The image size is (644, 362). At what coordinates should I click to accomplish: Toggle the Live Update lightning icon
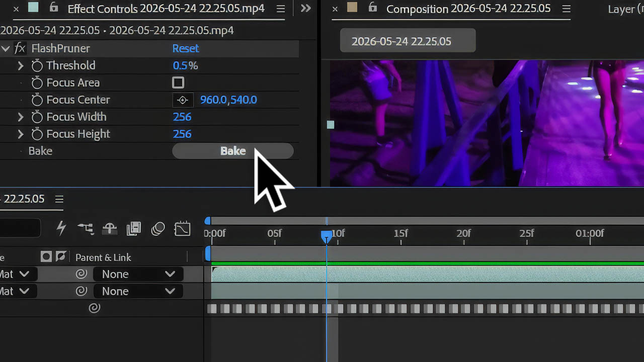[x=61, y=228]
